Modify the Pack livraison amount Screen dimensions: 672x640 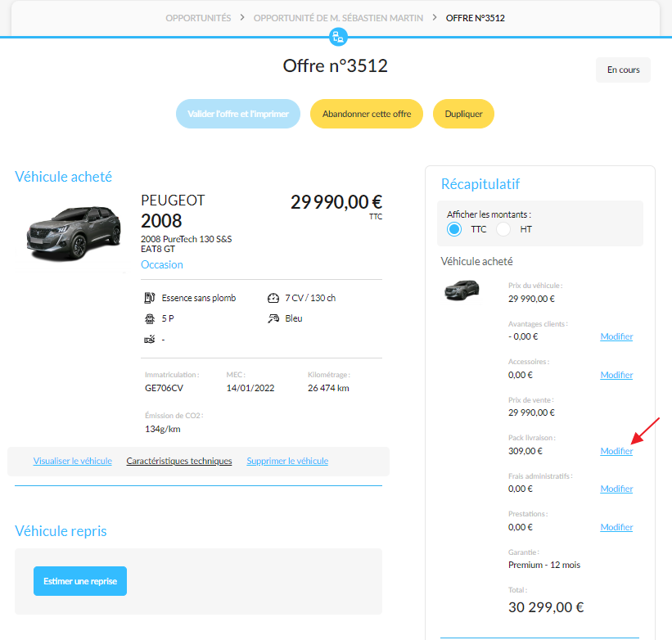click(x=616, y=451)
